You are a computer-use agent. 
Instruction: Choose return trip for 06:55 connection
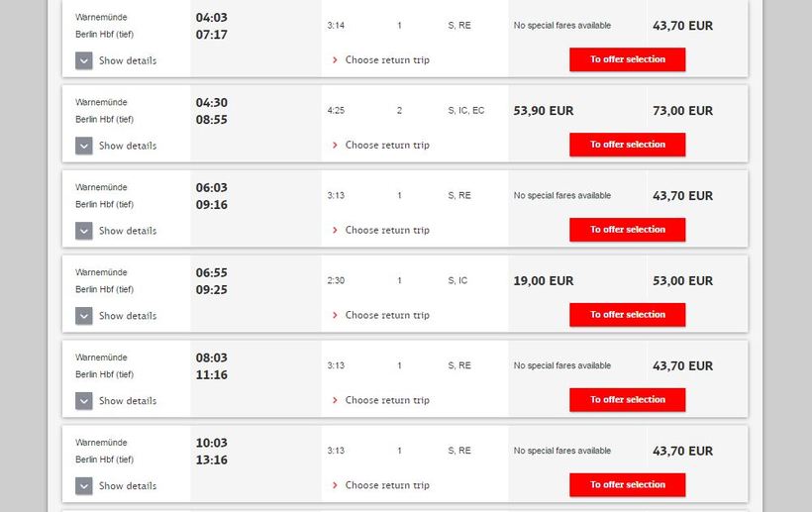(386, 316)
